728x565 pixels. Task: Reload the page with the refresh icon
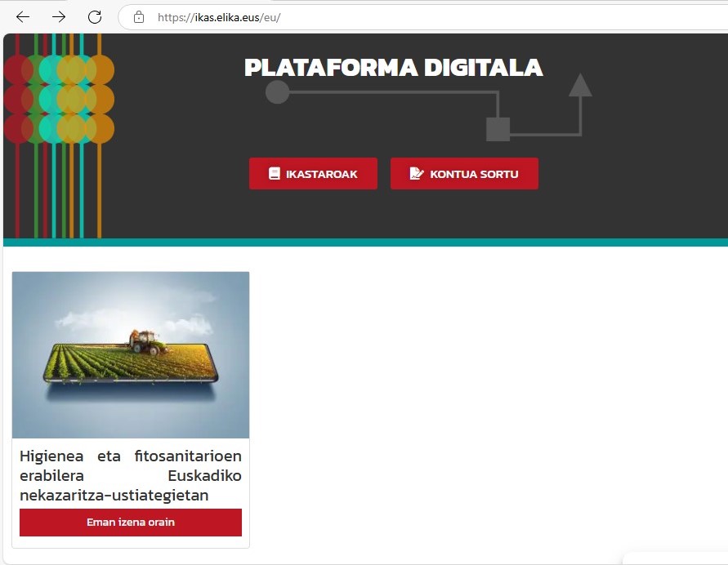95,17
